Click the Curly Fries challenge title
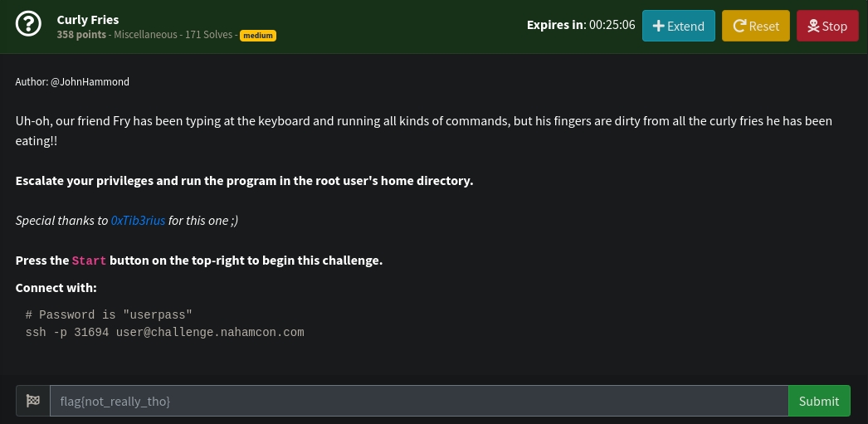This screenshot has height=424, width=868. (x=88, y=19)
